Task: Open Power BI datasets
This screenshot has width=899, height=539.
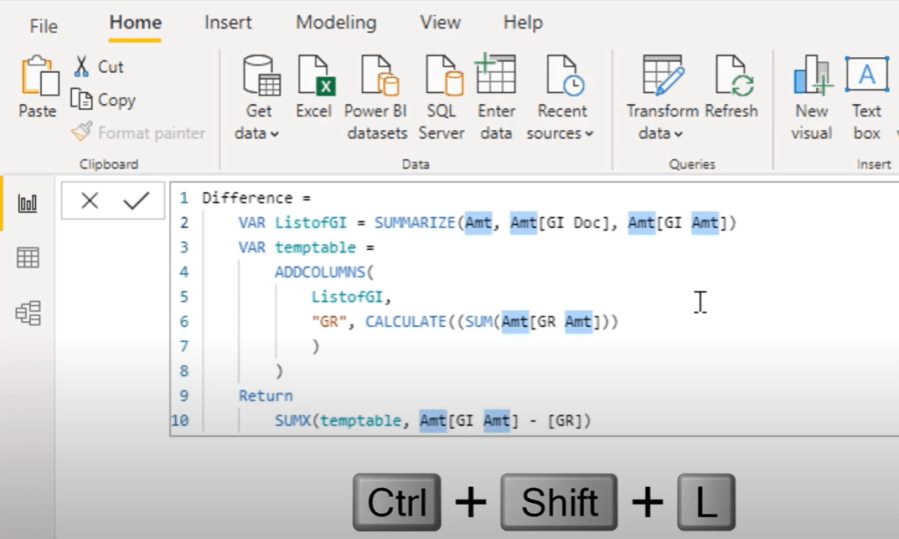Action: click(x=376, y=78)
